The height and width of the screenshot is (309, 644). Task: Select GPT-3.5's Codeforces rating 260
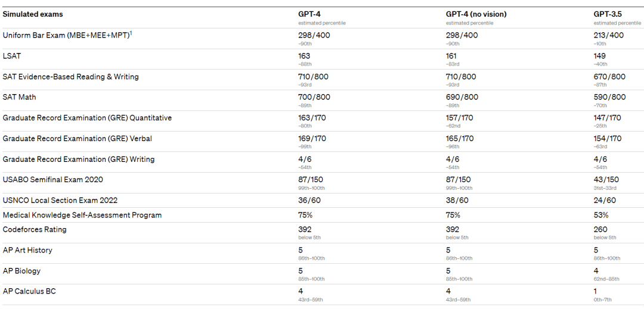point(600,229)
